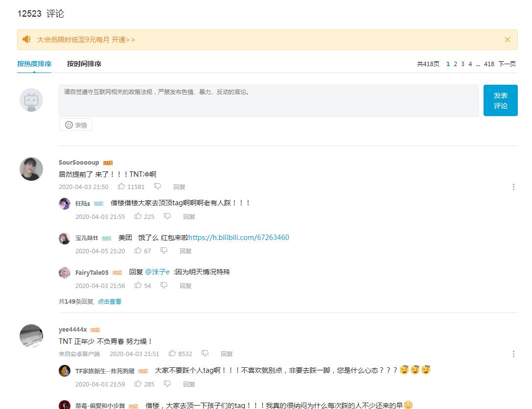The width and height of the screenshot is (532, 409).
Task: Like yee4444x's comment with 8532 likes
Action: pyautogui.click(x=172, y=354)
